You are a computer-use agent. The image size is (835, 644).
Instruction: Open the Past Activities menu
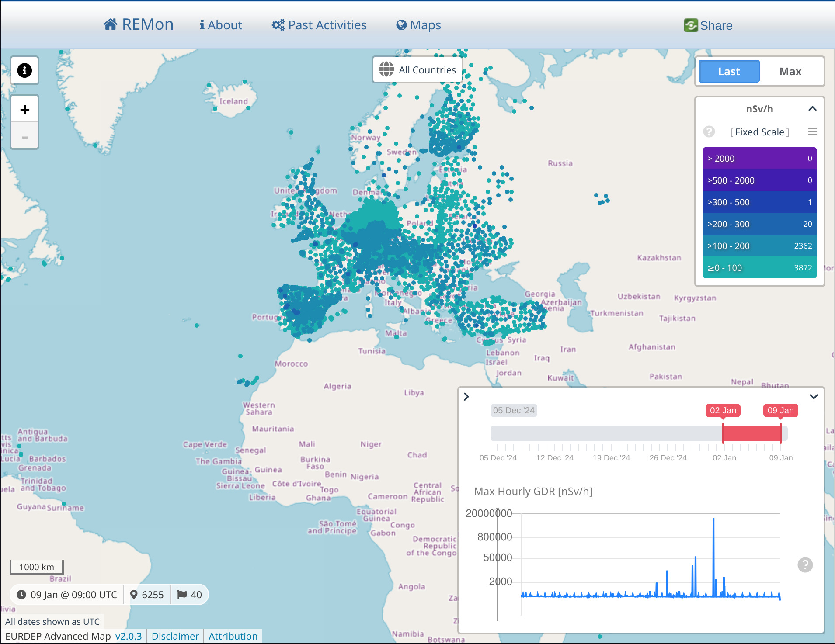click(319, 24)
